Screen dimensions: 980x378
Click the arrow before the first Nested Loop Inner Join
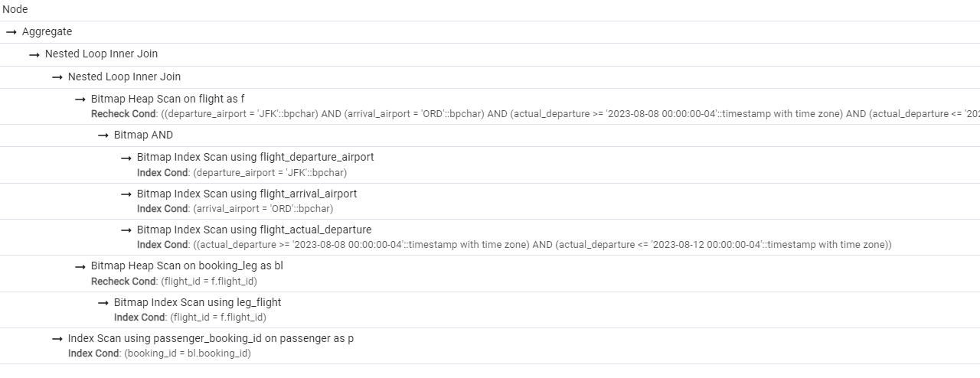[x=34, y=54]
